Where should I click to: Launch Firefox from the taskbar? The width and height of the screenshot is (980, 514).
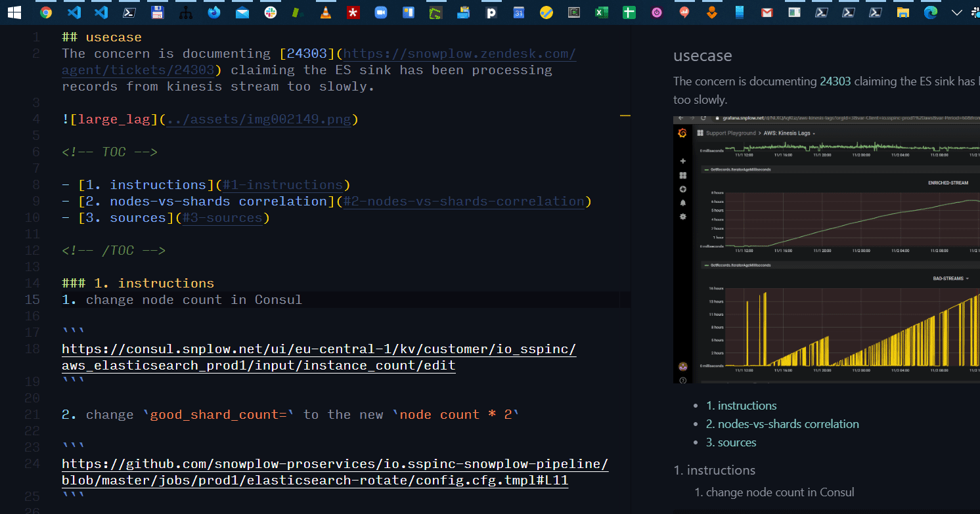[x=214, y=12]
